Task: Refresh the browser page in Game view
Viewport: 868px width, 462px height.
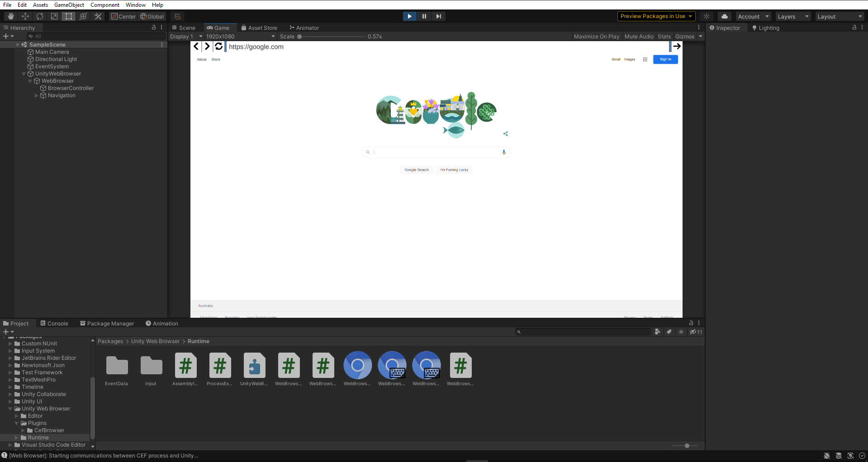Action: pyautogui.click(x=218, y=46)
